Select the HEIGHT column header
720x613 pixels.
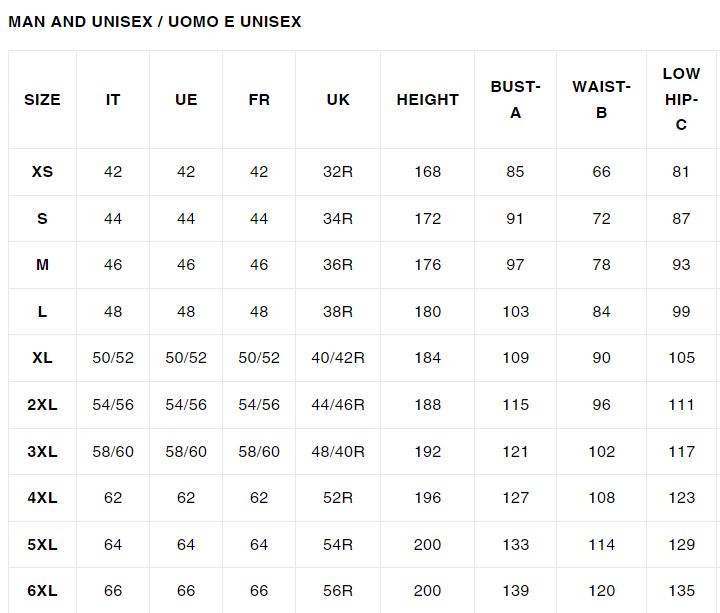[x=428, y=100]
